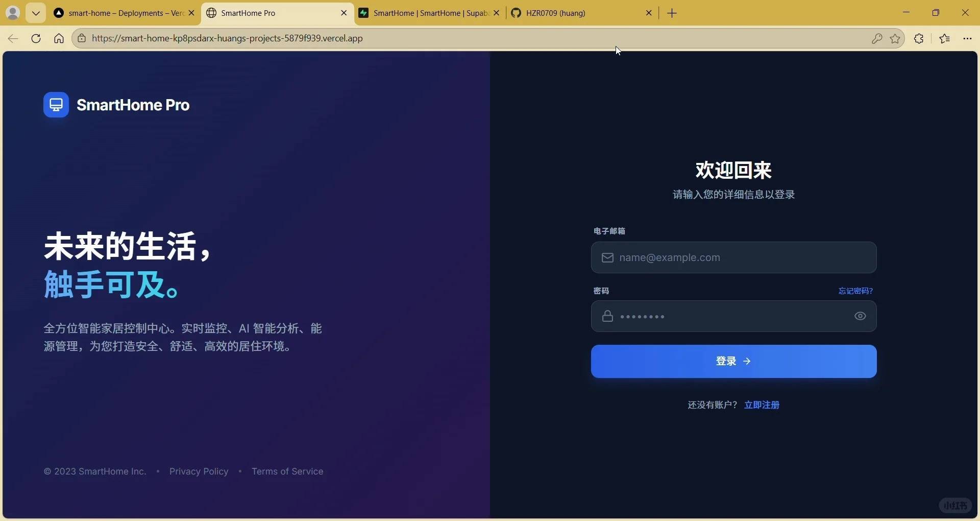This screenshot has width=980, height=521.
Task: Open the browser extensions puzzle icon
Action: (919, 38)
